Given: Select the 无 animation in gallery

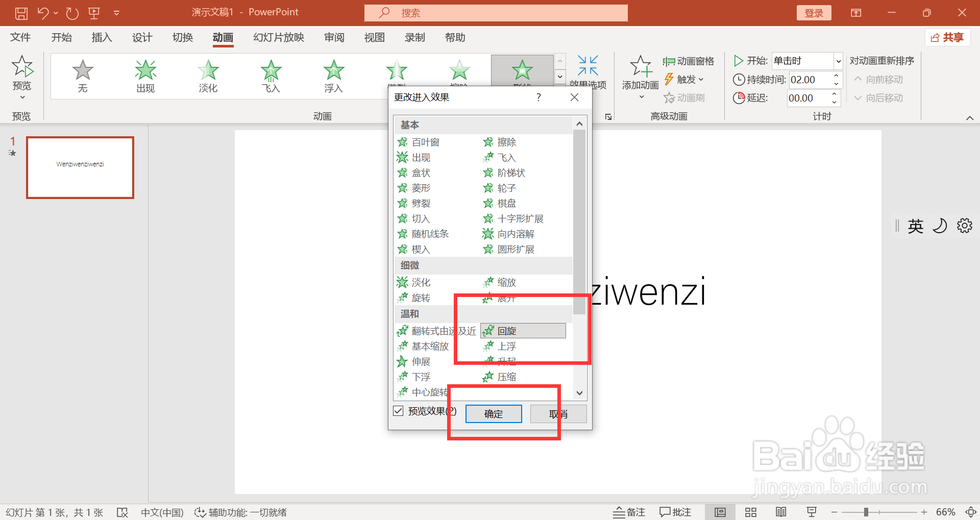Looking at the screenshot, I should click(x=83, y=76).
